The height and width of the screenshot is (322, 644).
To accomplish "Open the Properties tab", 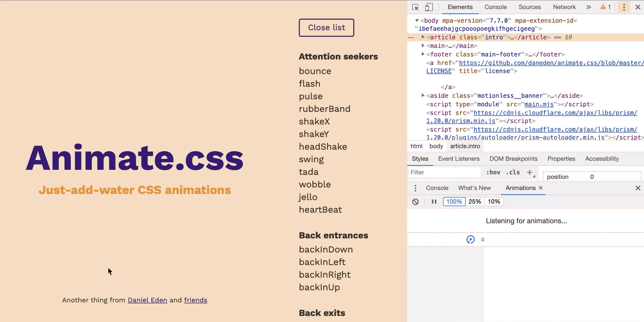I will [x=561, y=159].
